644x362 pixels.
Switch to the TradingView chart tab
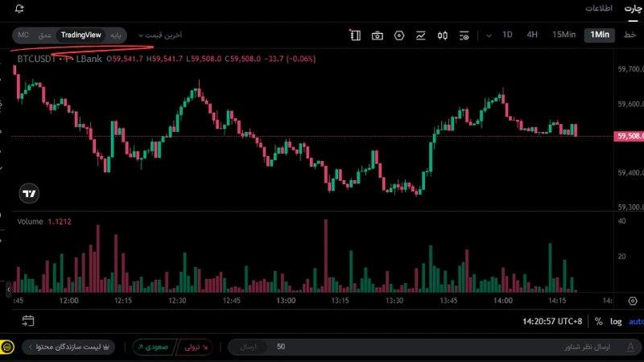(81, 35)
